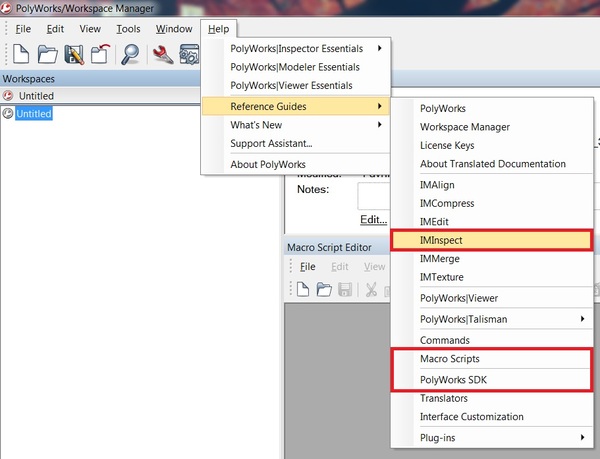
Task: Click the Edit... link under Notes
Action: coord(373,219)
